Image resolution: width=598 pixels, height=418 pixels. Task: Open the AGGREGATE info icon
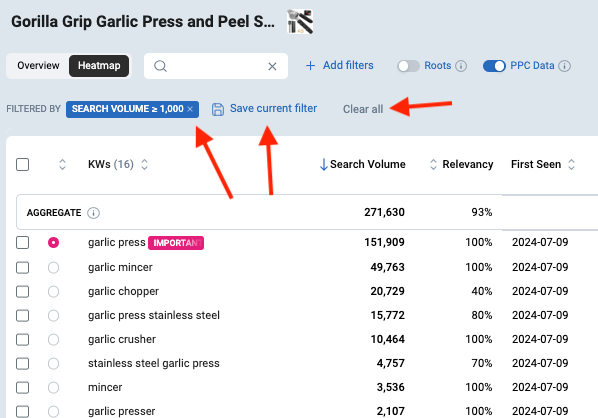93,213
